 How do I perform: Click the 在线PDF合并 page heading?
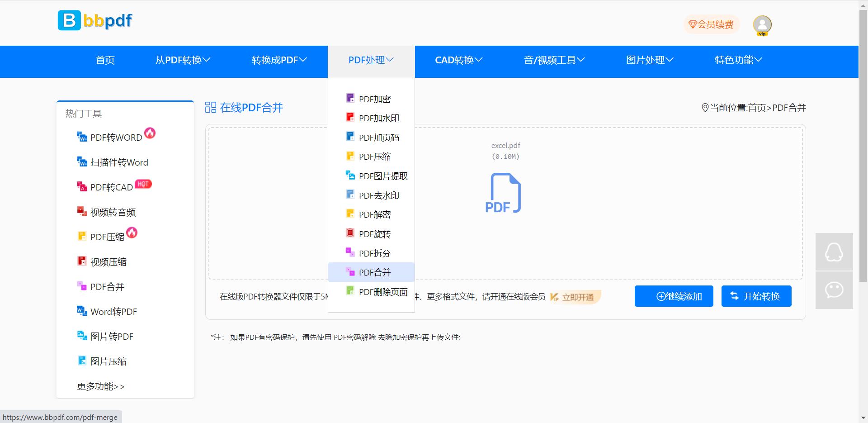tap(251, 108)
